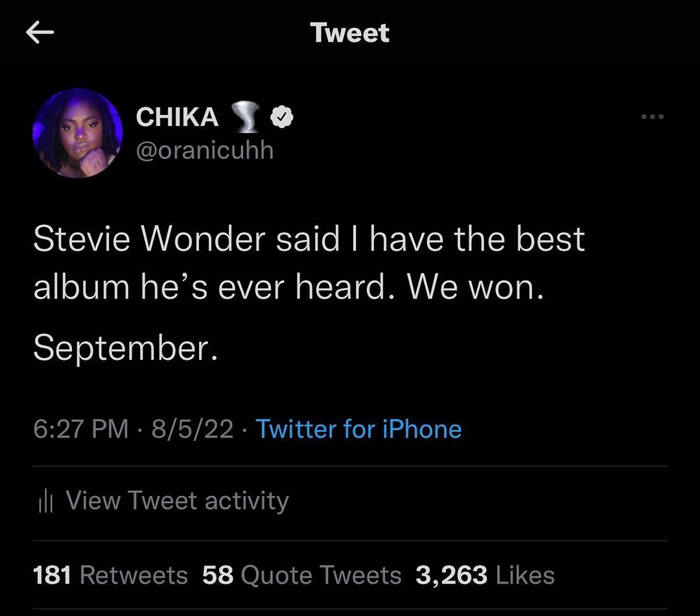Tap the CHIKA display name
Screen dimensions: 700x616
(176, 117)
